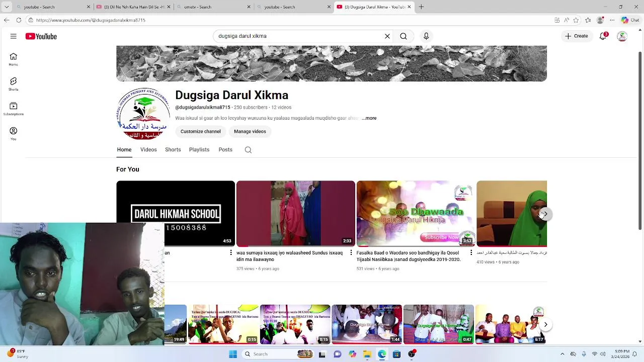Switch to the Dil Ne Yeh Kaha Hain browser tab
The width and height of the screenshot is (644, 362).
tap(133, 7)
